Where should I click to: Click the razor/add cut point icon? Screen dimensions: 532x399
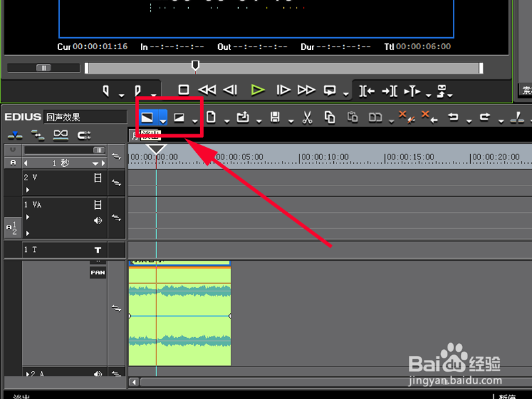tap(517, 118)
